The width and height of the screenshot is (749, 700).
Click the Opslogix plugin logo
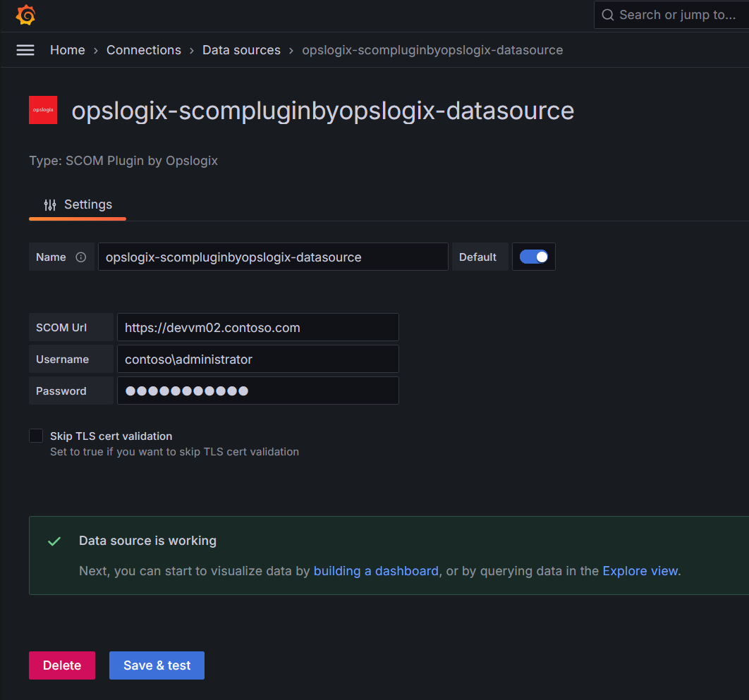[x=43, y=110]
